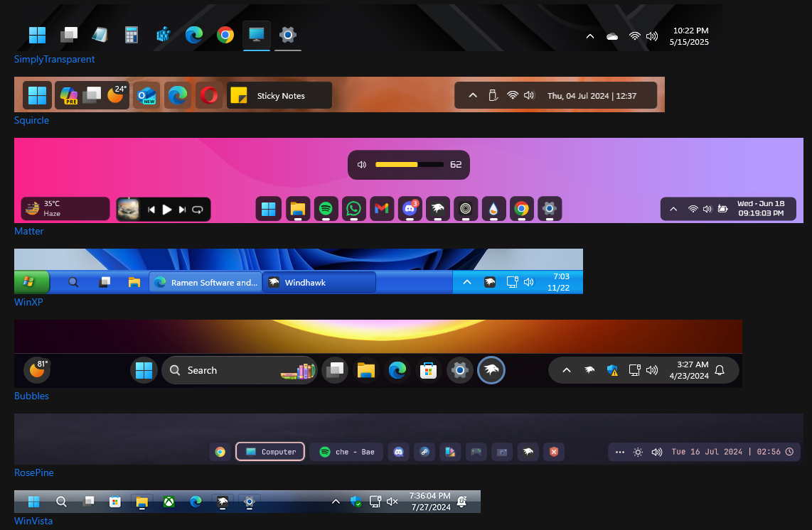The width and height of the screenshot is (812, 530).
Task: Expand tray chevron in Squircle taskbar
Action: 473,95
